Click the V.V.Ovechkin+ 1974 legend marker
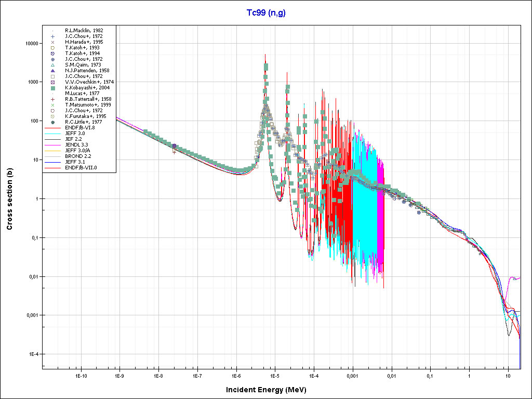532x399 pixels. [x=52, y=82]
